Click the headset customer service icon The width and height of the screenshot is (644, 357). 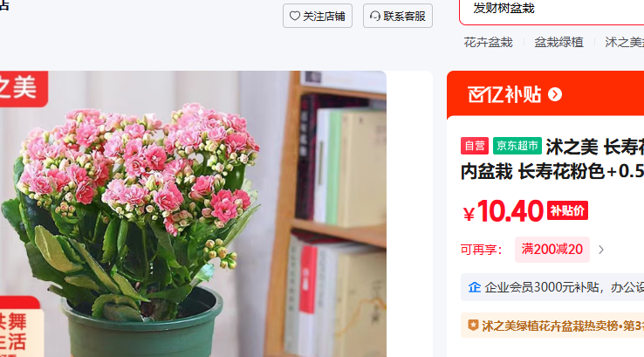click(x=374, y=16)
